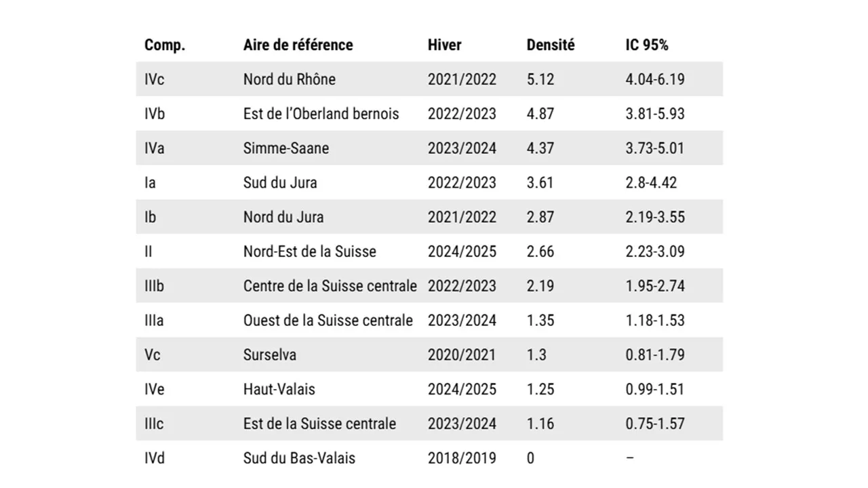Select Ouest de la Suisse centrale
This screenshot has width=868, height=488.
coord(328,321)
